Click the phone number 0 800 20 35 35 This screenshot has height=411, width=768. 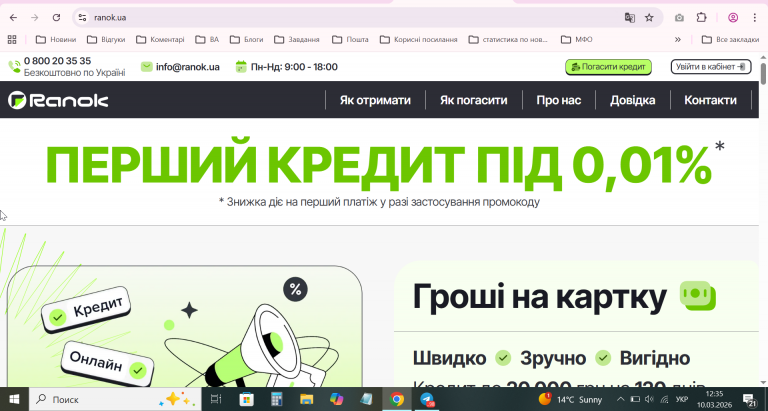click(57, 61)
